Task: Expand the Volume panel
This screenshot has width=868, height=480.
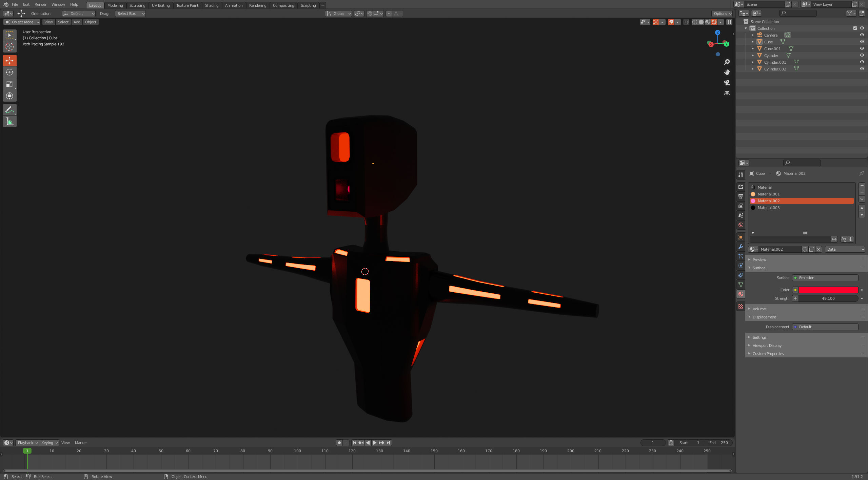Action: click(759, 309)
